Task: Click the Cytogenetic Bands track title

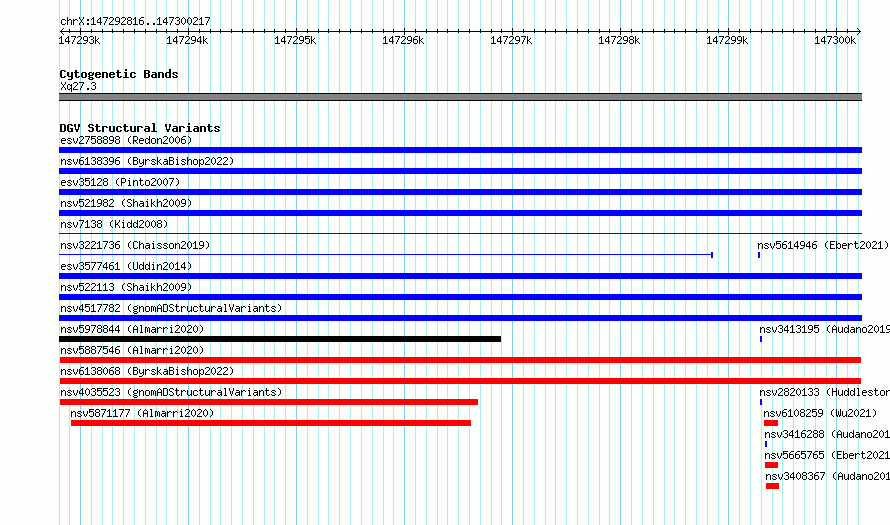Action: pyautogui.click(x=119, y=74)
